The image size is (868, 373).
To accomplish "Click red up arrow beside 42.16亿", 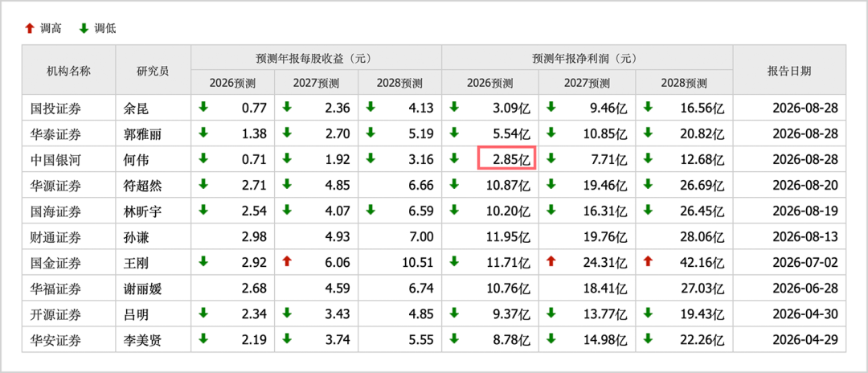I will (x=648, y=262).
